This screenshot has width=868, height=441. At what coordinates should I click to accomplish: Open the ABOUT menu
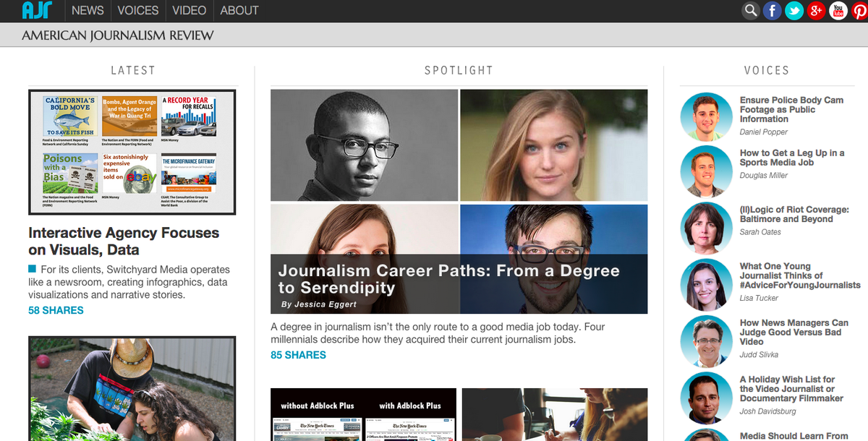[x=239, y=10]
